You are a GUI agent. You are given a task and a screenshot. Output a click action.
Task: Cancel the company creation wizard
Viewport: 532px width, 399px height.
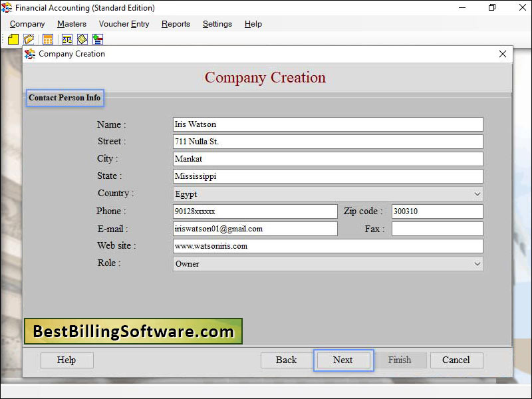tap(456, 360)
